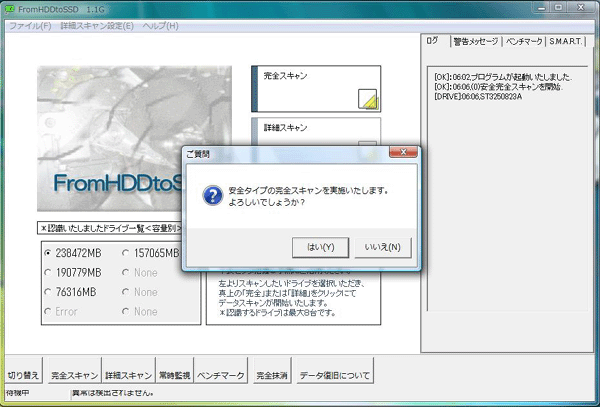Maximize the FromHDDtoSSD window
The image size is (600, 407).
pyautogui.click(x=559, y=7)
